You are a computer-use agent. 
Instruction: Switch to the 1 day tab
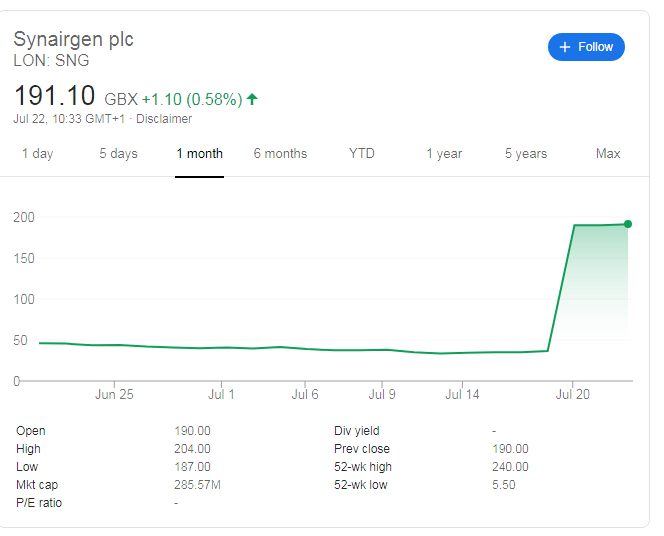(38, 153)
